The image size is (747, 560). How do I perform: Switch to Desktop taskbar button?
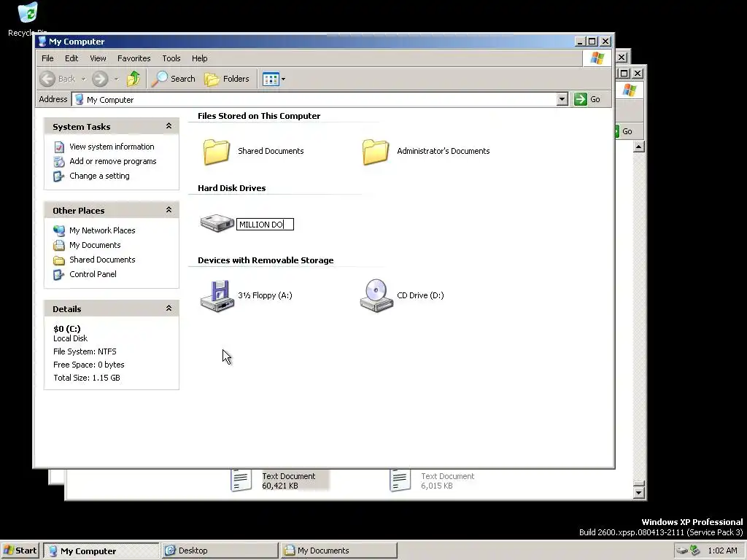coord(220,551)
